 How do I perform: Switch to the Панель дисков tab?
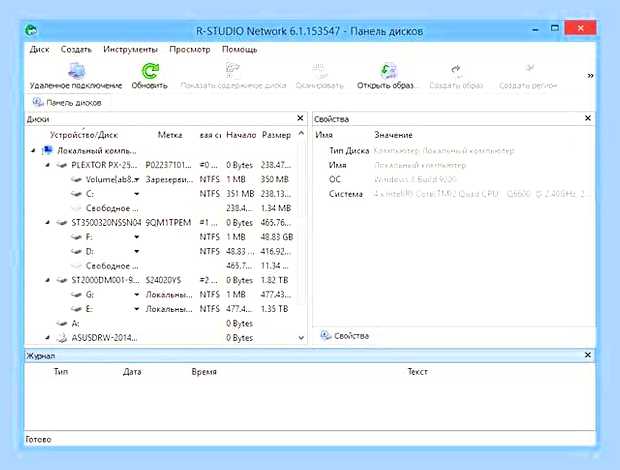67,102
